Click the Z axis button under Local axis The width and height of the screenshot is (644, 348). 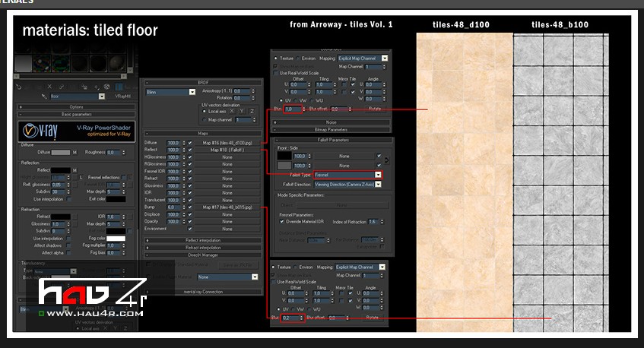(252, 111)
